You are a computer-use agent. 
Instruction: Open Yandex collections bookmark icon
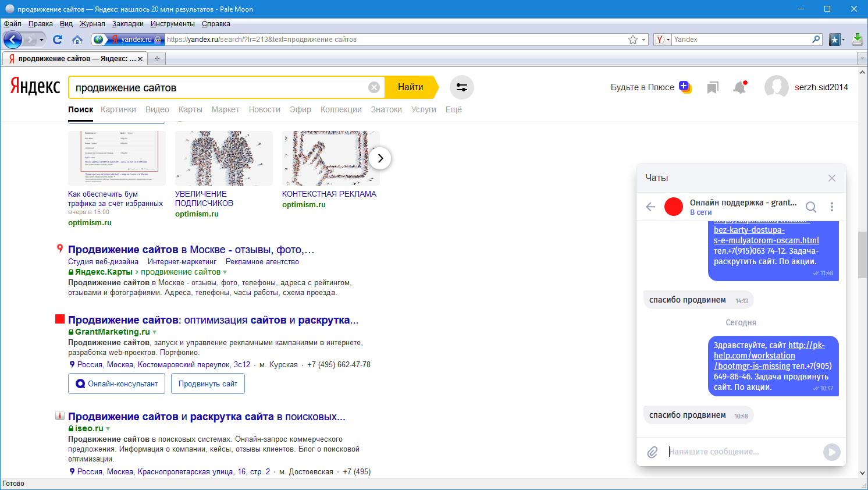(x=713, y=87)
